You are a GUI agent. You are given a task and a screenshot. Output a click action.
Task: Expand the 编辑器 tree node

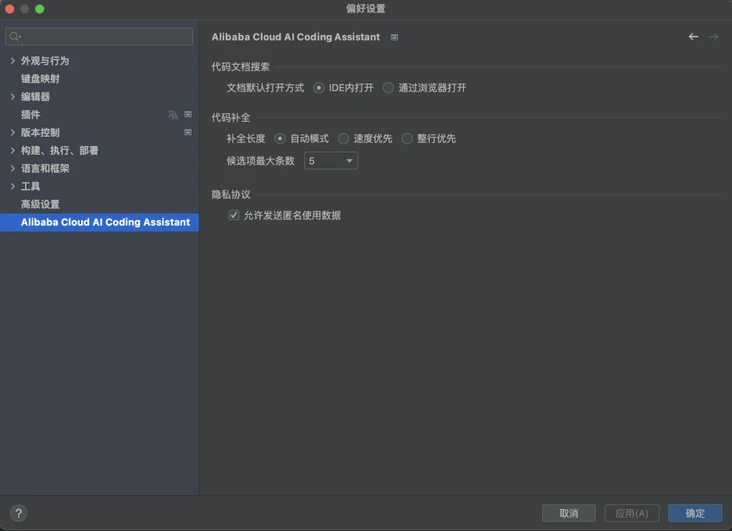point(13,97)
